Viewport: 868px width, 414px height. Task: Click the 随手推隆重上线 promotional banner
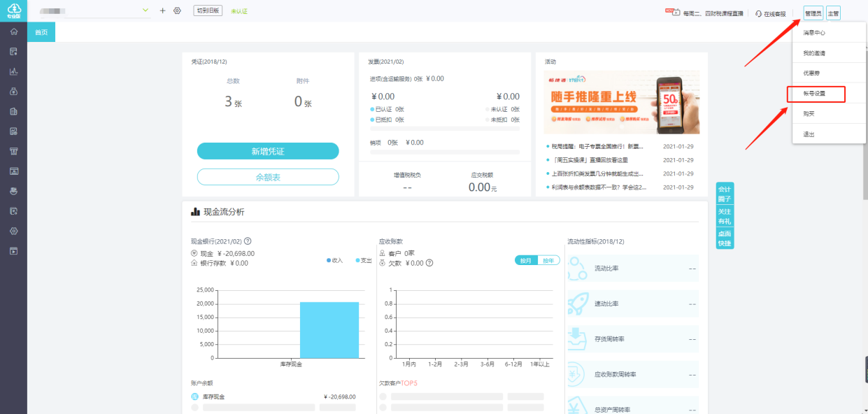click(622, 102)
